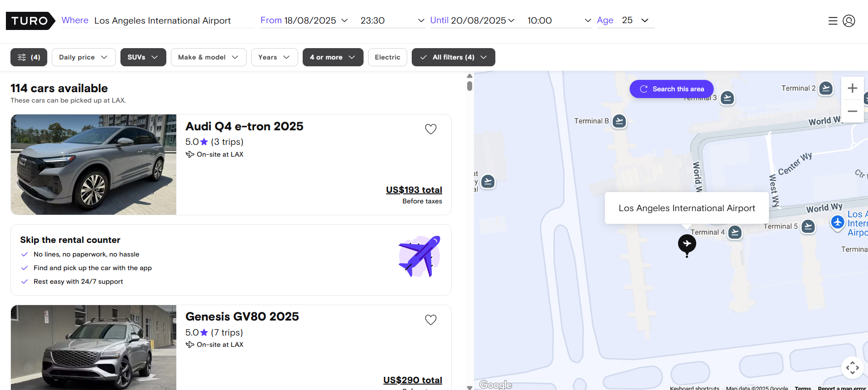Click the Terminal B map marker
This screenshot has width=868, height=390.
click(x=619, y=121)
